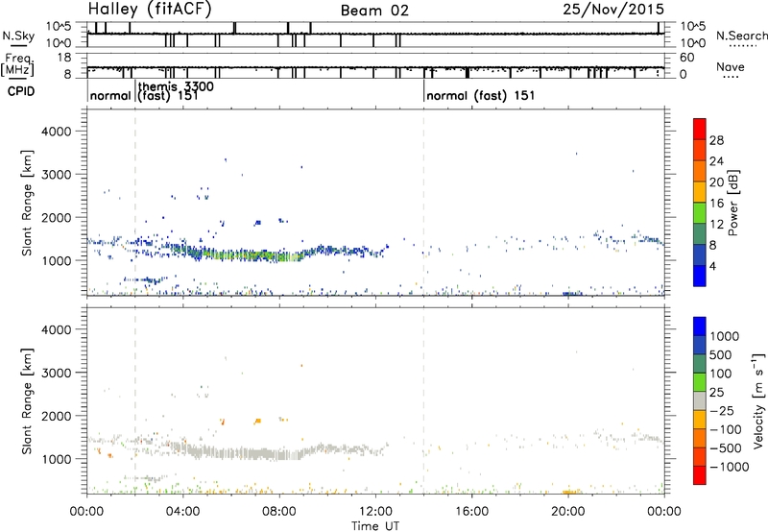
Task: Click the "18" frequency axis tick
Action: [64, 58]
